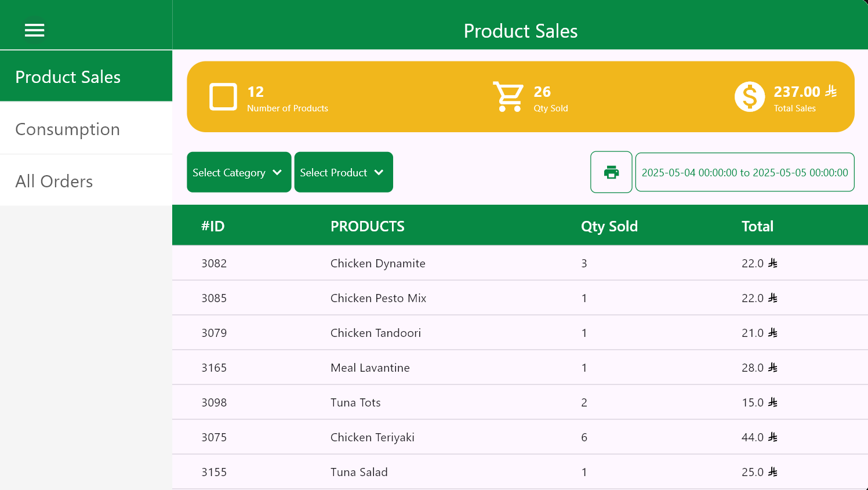The height and width of the screenshot is (490, 868).
Task: Open the date range picker field
Action: click(744, 172)
